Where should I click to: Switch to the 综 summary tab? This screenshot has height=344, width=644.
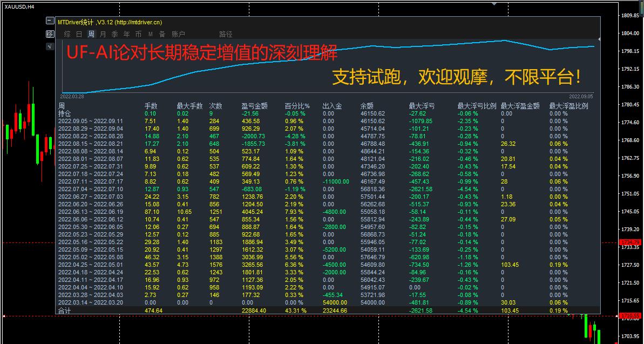67,34
